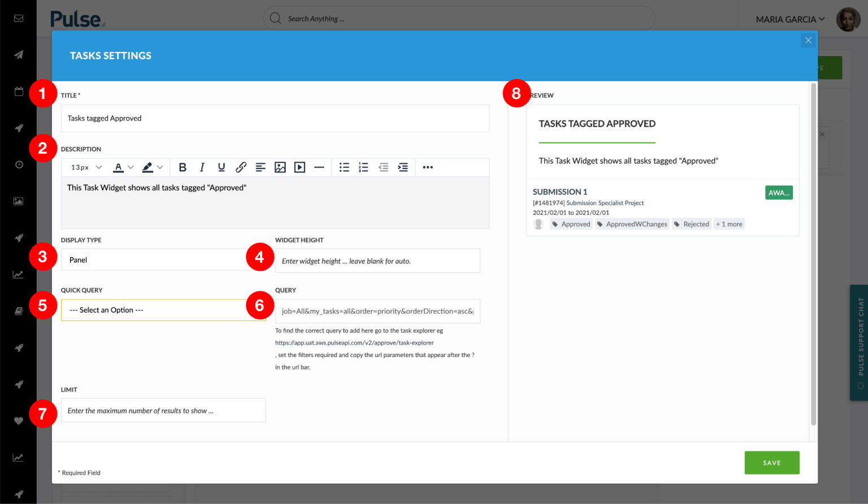The width and height of the screenshot is (868, 504).
Task: Add a hyperlink in the description toolbar
Action: pos(241,167)
